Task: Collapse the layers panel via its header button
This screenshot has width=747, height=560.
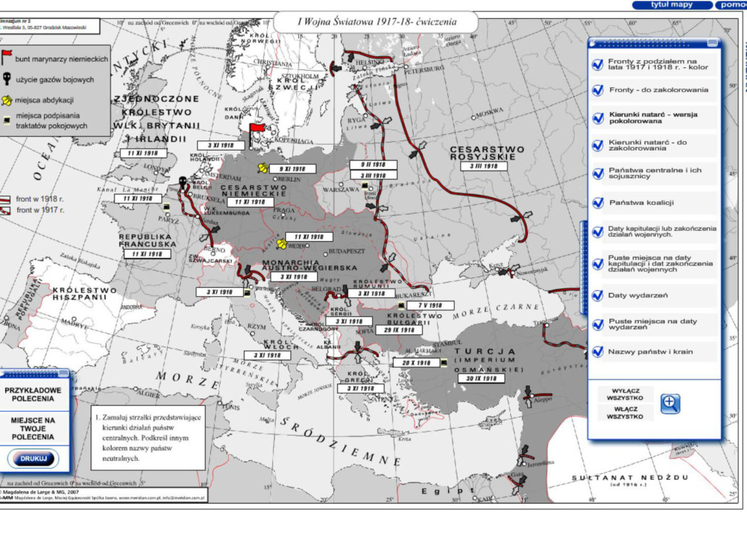Action: (711, 43)
